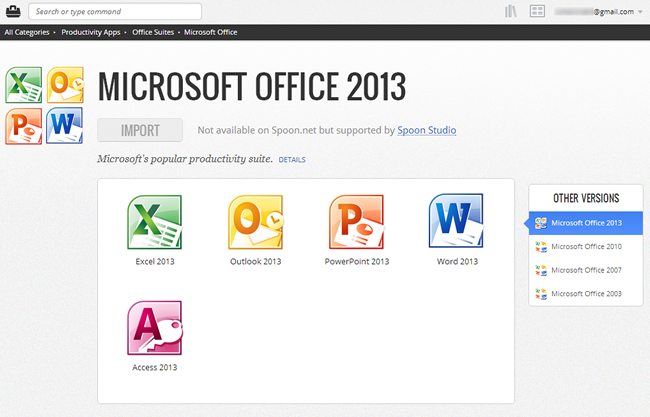Choose Microsoft Office 2003 version
This screenshot has width=650, height=417.
pos(586,294)
